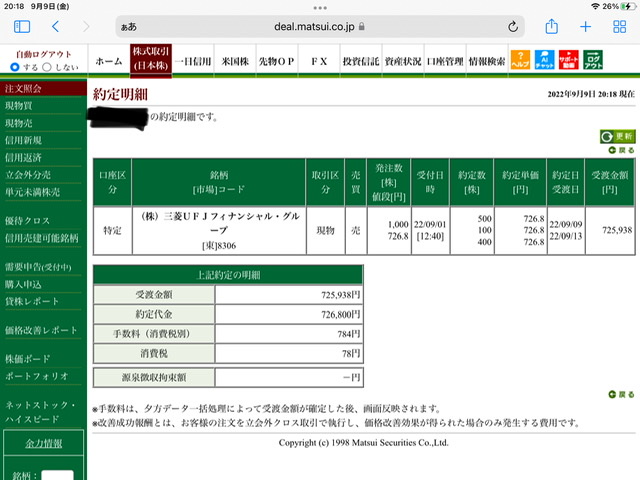Select 価格改善レポート in the sidebar

pos(41,330)
